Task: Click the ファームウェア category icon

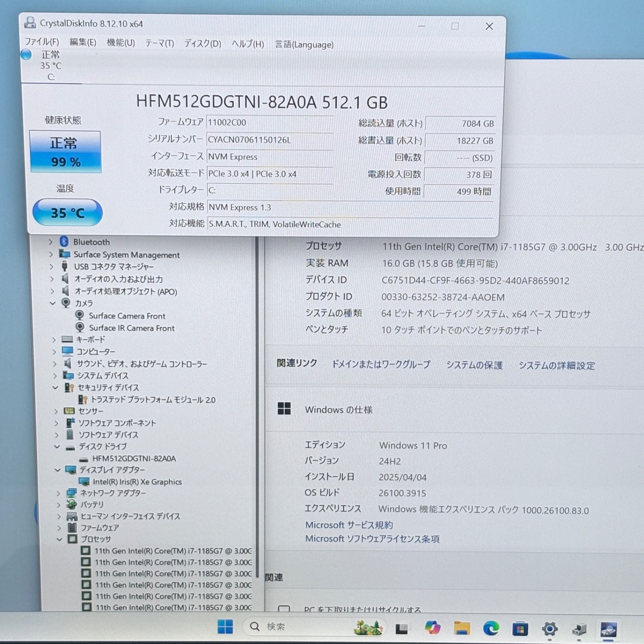Action: pos(72,528)
